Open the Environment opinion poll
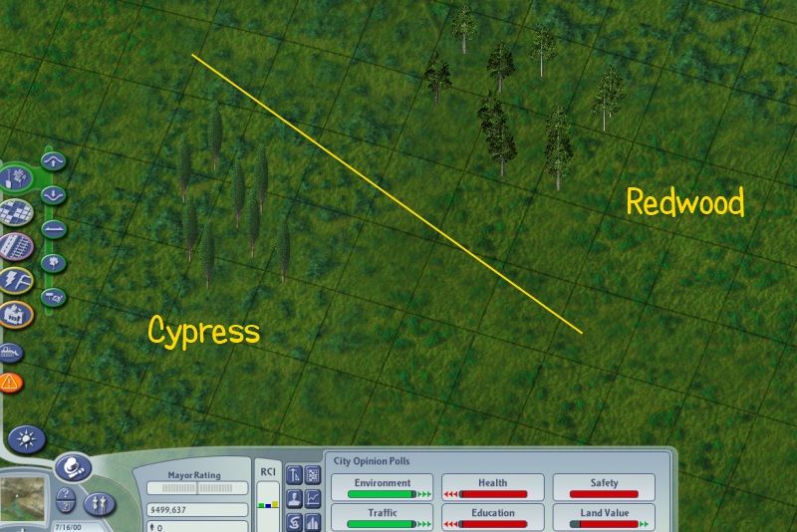797x532 pixels. [383, 487]
